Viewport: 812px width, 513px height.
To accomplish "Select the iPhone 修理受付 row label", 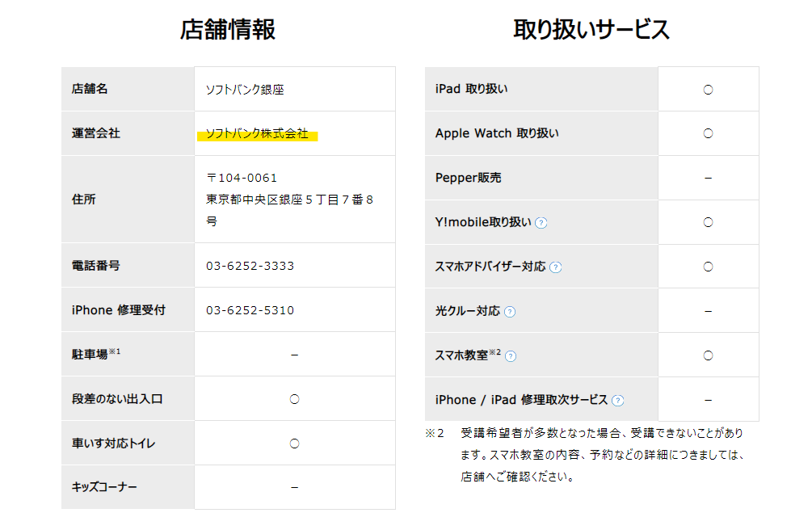I will click(119, 310).
